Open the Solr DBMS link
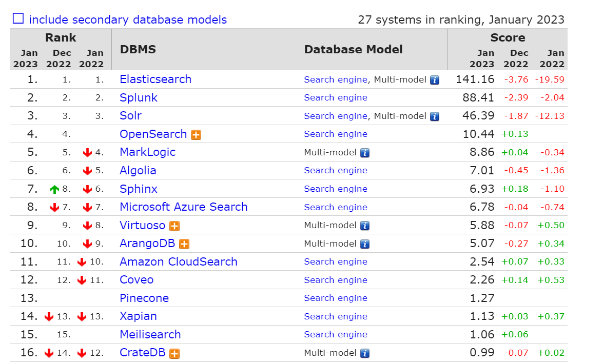Screen dimensions: 603x364 [x=130, y=116]
